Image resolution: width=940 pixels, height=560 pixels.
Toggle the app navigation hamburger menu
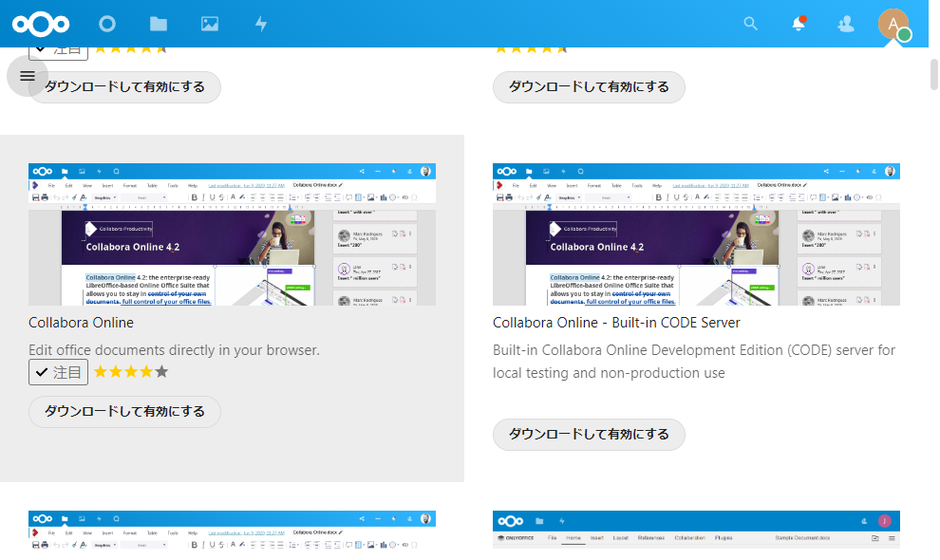pos(27,76)
